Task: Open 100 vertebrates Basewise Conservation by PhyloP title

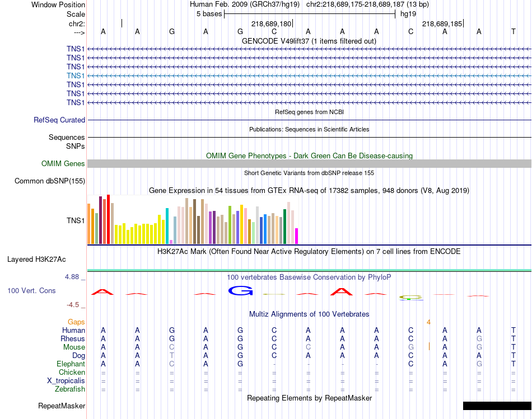Action: [309, 277]
